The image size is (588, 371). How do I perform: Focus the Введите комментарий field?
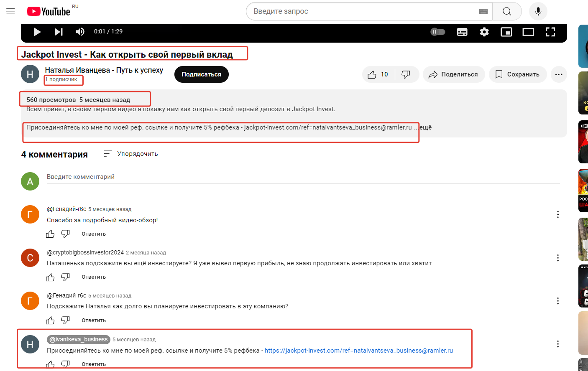pos(303,177)
